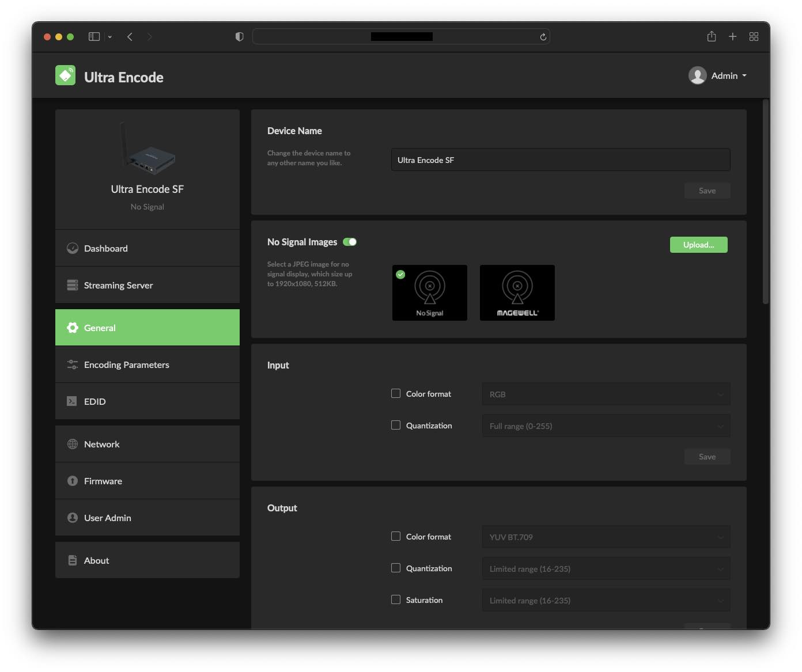Enable Output Saturation checkbox
802x672 pixels.
396,599
